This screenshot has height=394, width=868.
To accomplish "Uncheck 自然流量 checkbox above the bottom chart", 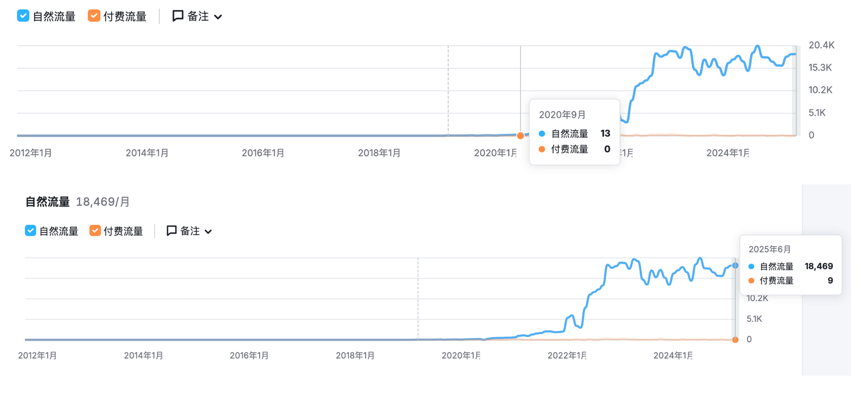I will coord(30,231).
